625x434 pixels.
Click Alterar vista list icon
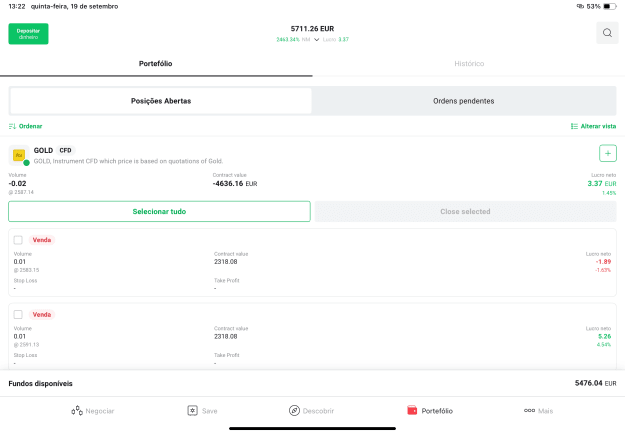pyautogui.click(x=574, y=126)
